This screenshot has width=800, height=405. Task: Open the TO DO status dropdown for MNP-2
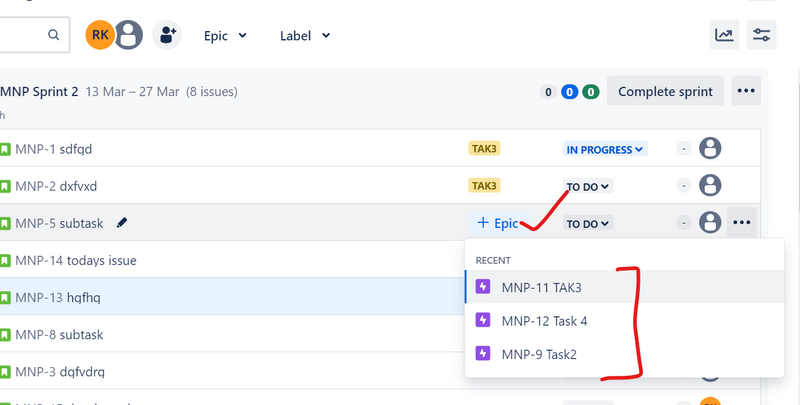[x=588, y=186]
